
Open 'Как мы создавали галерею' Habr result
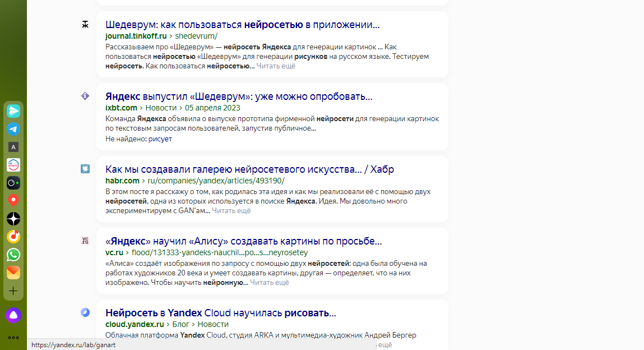pos(249,169)
